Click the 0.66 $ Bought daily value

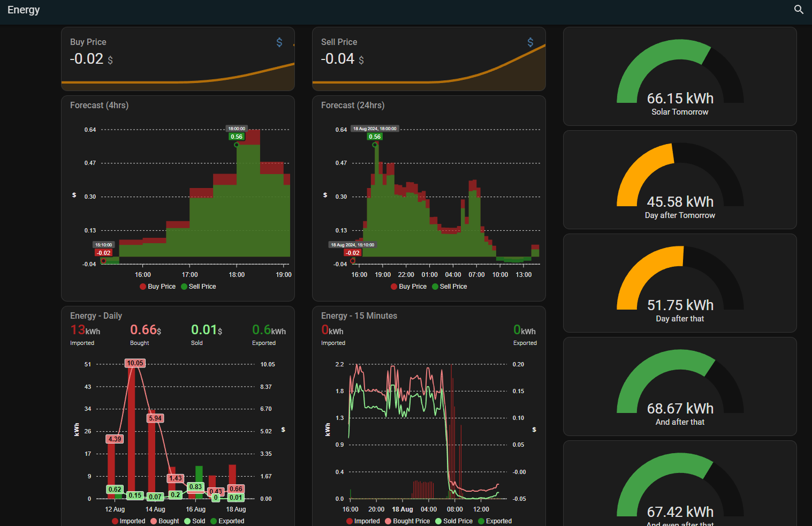coord(146,330)
